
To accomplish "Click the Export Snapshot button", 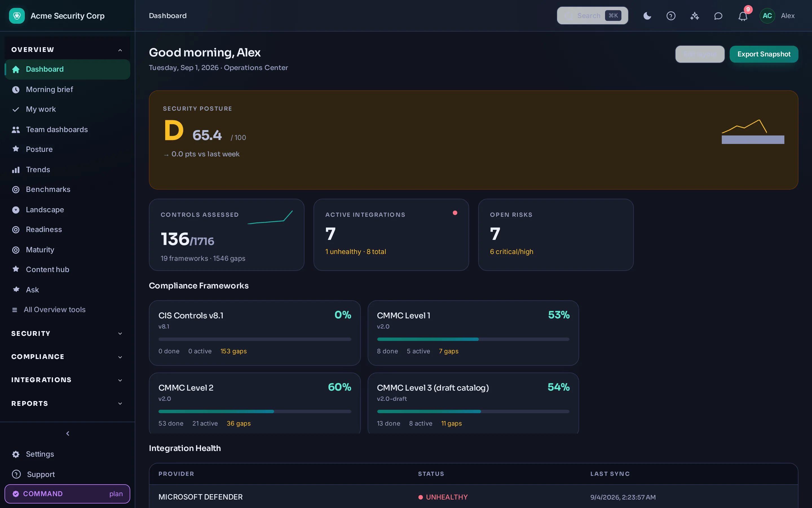I will (764, 54).
